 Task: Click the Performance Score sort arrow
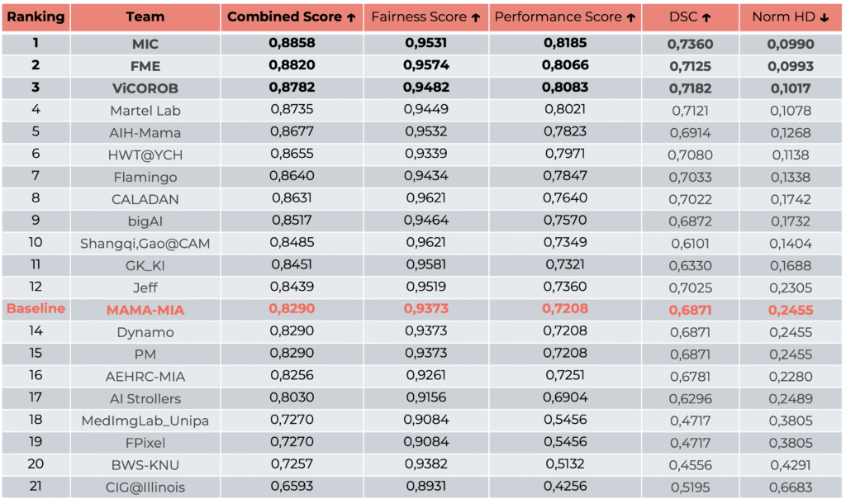click(631, 17)
